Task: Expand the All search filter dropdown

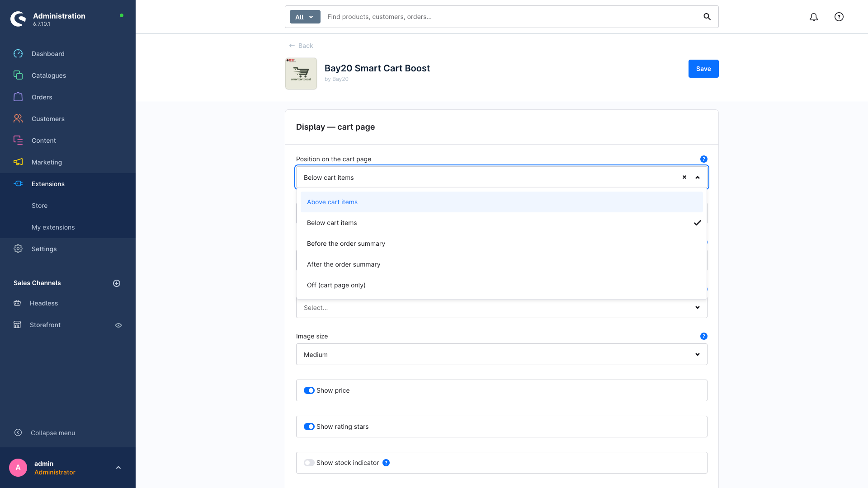Action: tap(305, 17)
